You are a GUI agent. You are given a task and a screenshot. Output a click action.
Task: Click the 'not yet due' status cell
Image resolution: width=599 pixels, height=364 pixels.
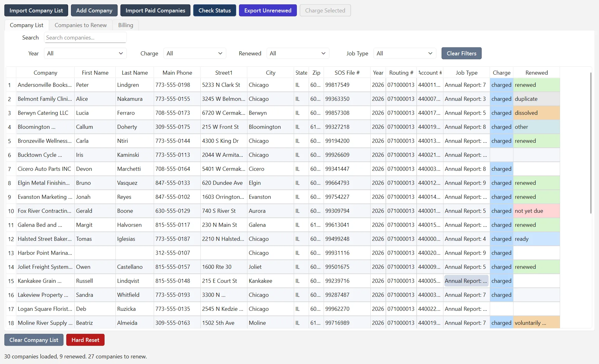(536, 211)
